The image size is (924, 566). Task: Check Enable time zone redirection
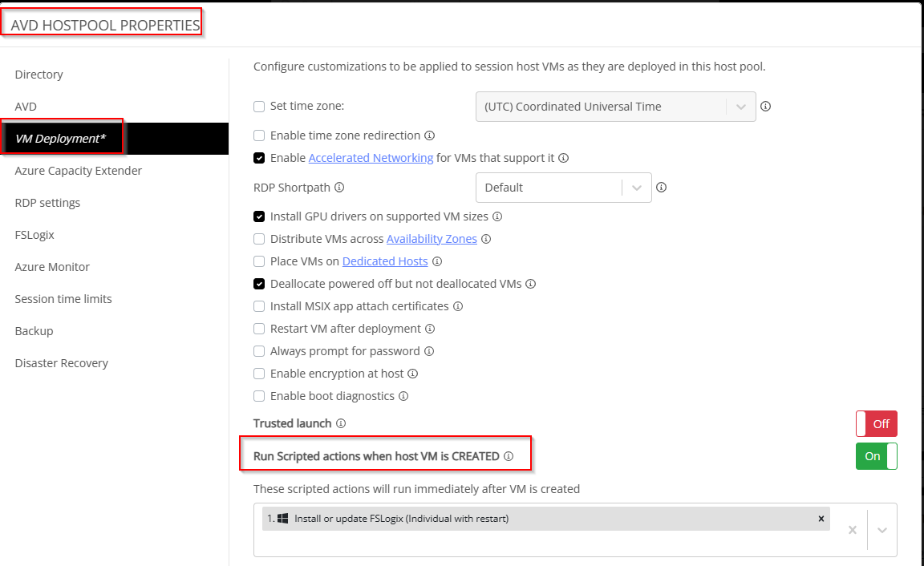(x=261, y=135)
